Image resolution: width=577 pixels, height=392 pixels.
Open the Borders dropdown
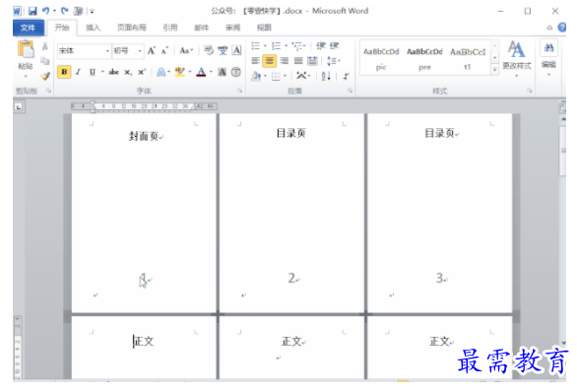[285, 76]
